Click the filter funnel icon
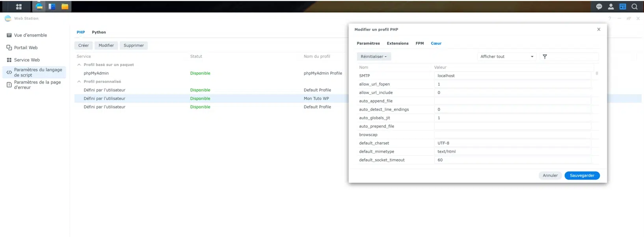The height and width of the screenshot is (237, 644). [x=545, y=57]
